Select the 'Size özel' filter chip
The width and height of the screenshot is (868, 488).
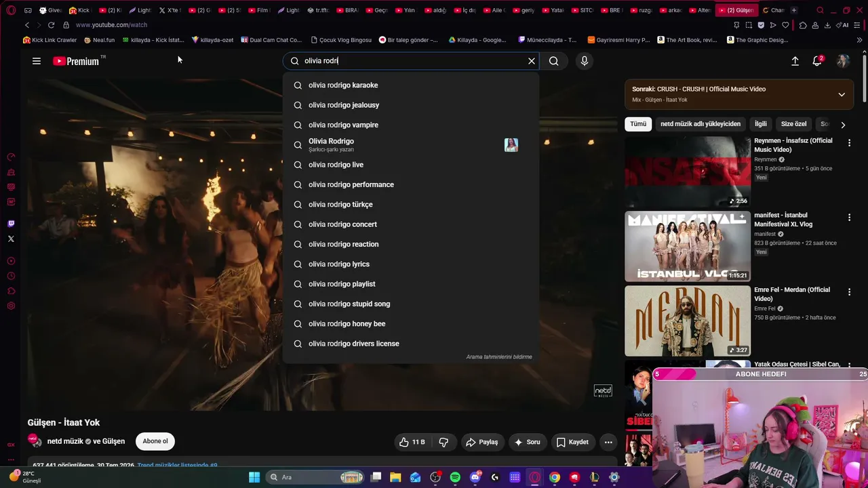pos(794,124)
